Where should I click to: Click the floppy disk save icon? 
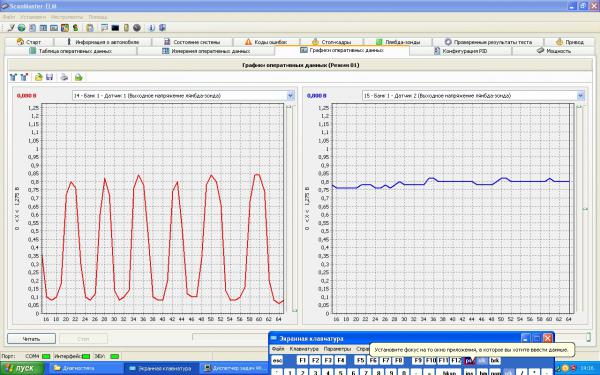(49, 77)
